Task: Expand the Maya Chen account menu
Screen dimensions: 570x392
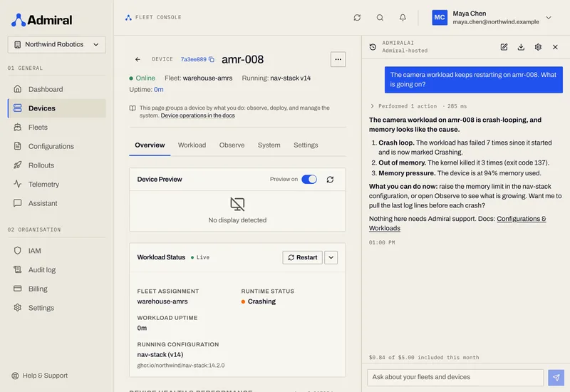Action: click(549, 17)
